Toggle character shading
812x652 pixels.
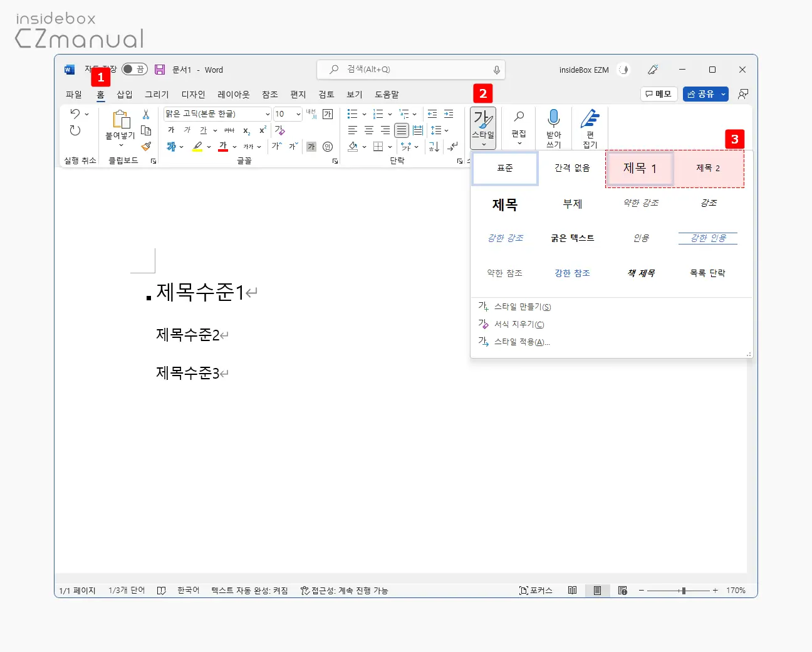pos(311,147)
